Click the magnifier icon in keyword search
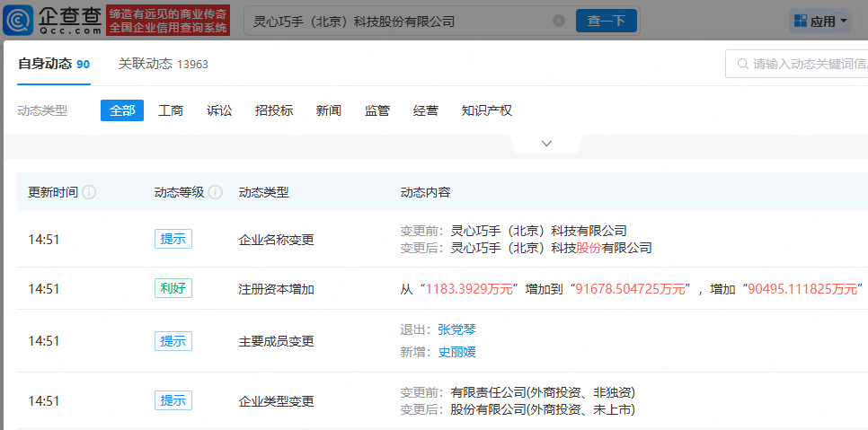 [x=743, y=64]
